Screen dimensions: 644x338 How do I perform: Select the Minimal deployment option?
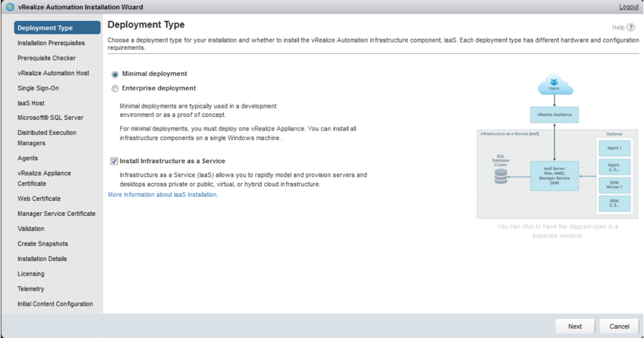(x=115, y=74)
